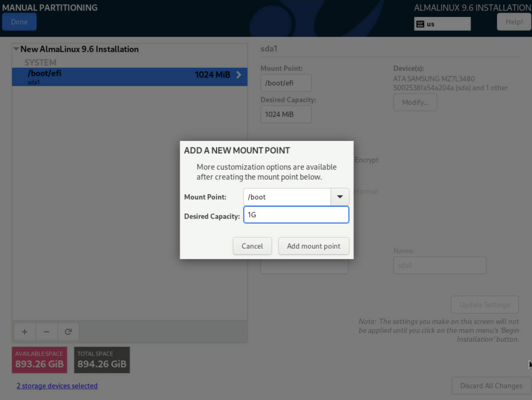This screenshot has height=400, width=532.
Task: Click the reload storage configuration icon
Action: click(68, 332)
